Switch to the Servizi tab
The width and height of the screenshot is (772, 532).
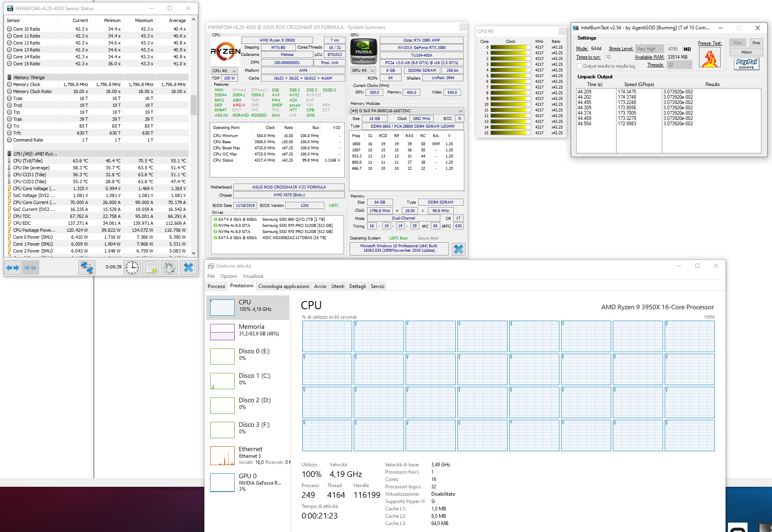tap(377, 286)
